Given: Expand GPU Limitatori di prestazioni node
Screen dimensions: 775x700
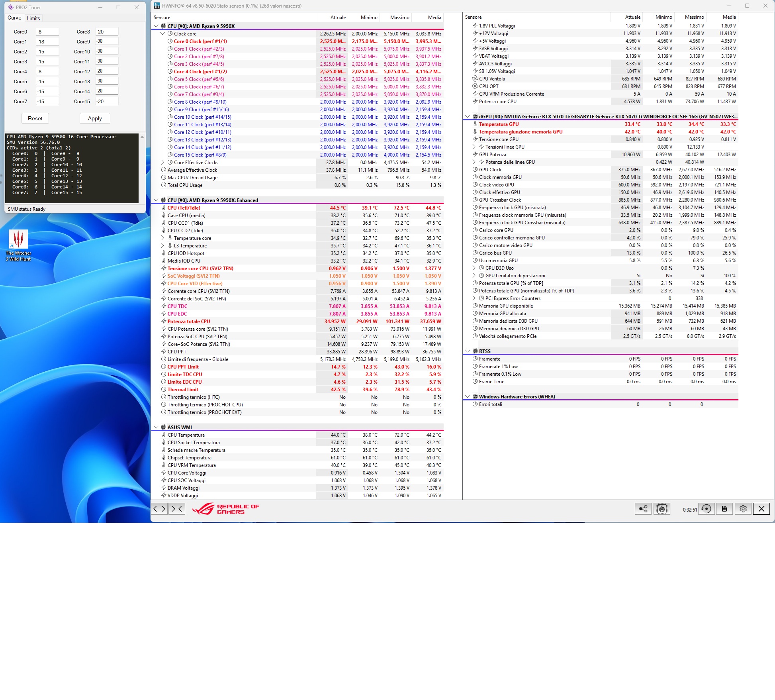Looking at the screenshot, I should [474, 276].
